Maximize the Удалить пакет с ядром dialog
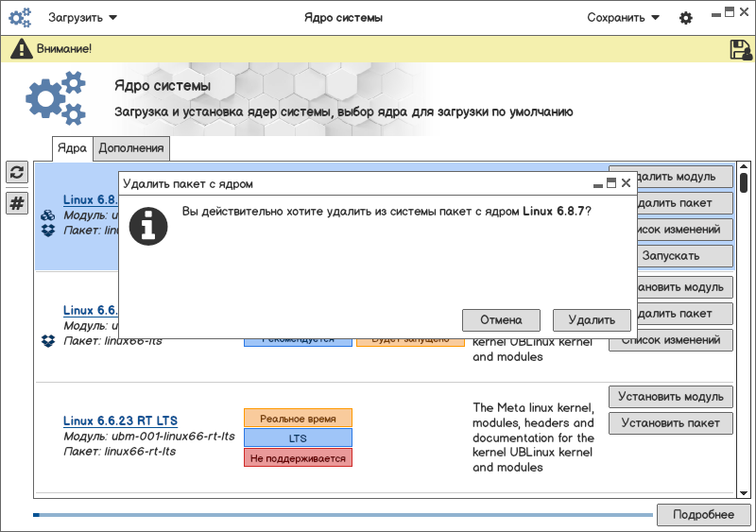756x532 pixels. (611, 182)
